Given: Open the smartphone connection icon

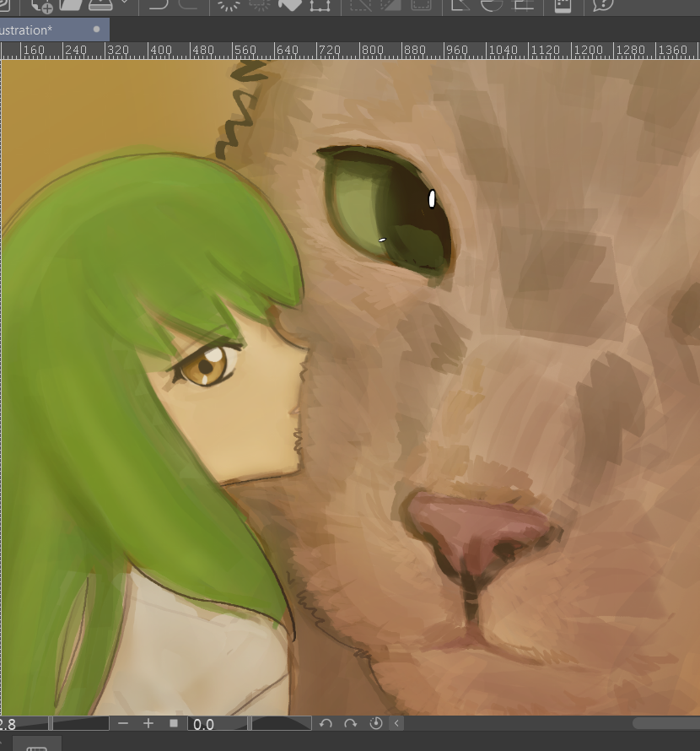Looking at the screenshot, I should (x=563, y=5).
